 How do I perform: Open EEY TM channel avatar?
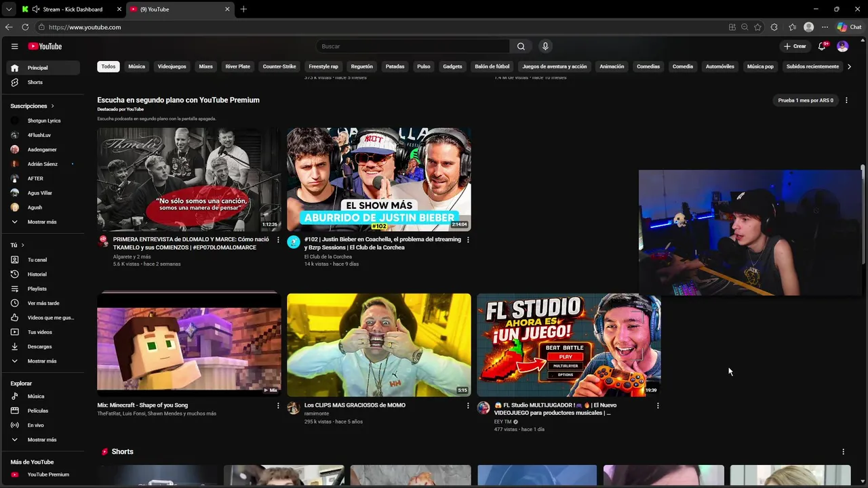coord(484,408)
